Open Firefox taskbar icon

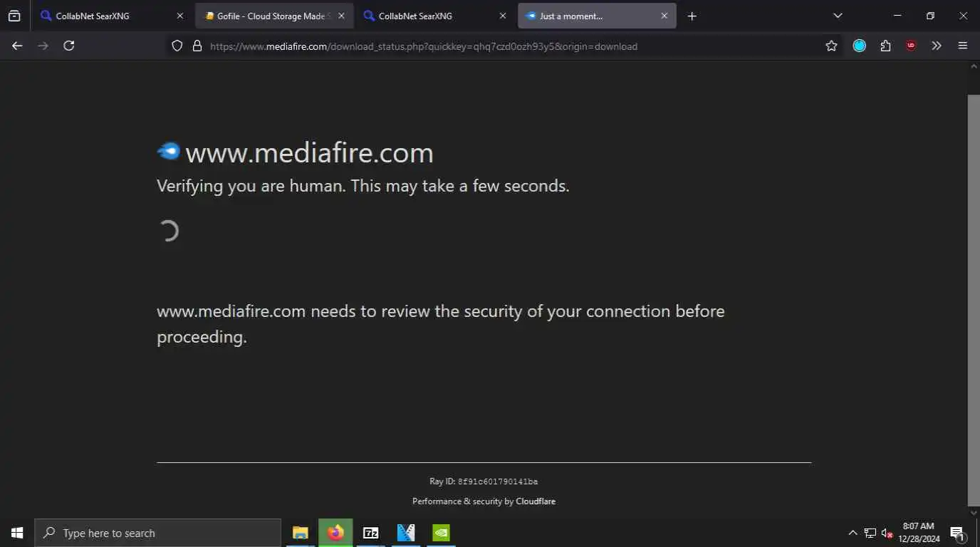(335, 533)
